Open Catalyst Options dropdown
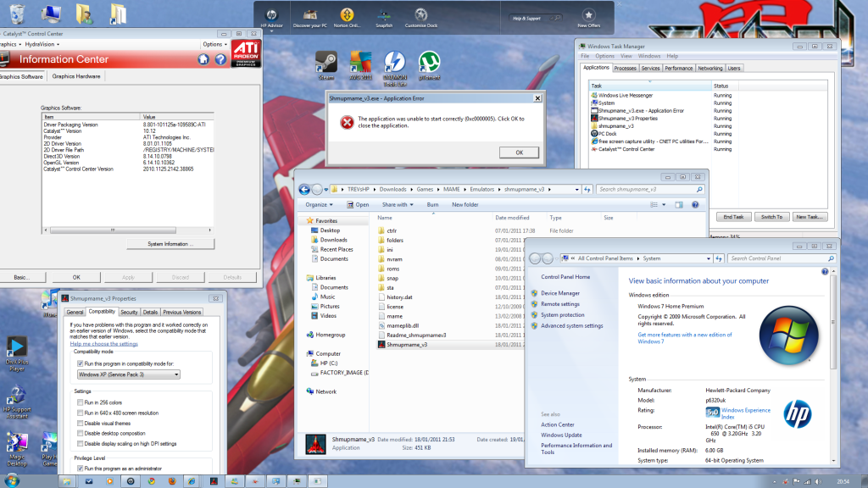The image size is (868, 488). click(214, 44)
